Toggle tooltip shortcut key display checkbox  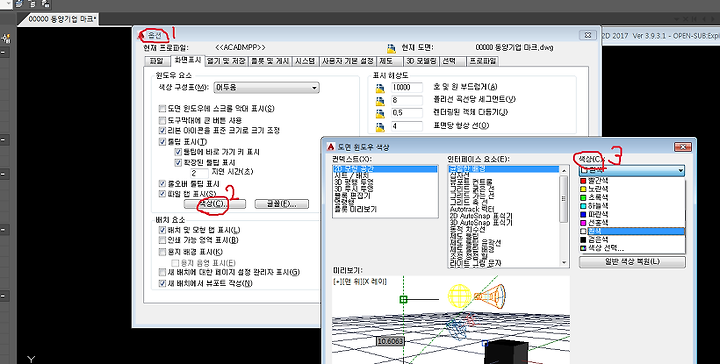pyautogui.click(x=178, y=152)
